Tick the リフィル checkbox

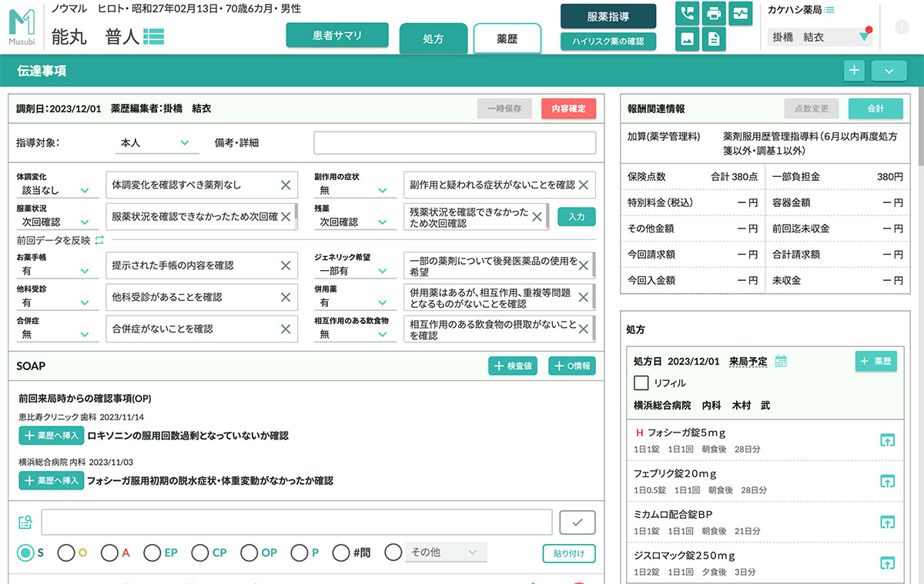point(641,382)
